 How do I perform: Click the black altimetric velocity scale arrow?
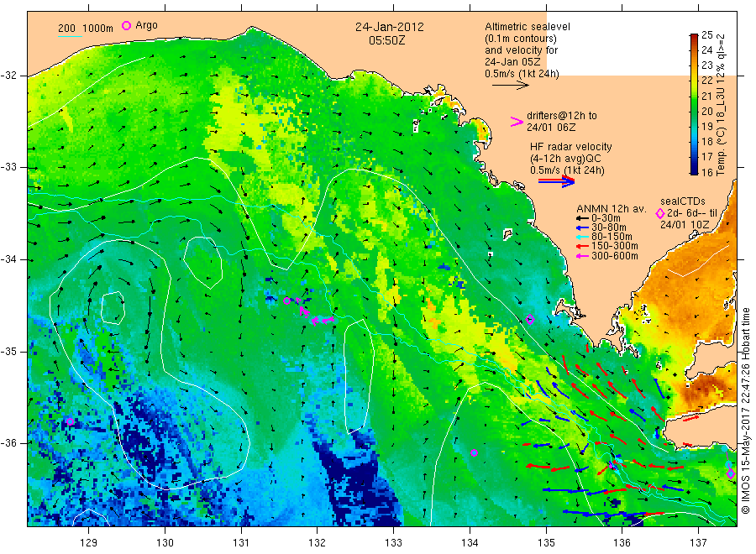[x=511, y=86]
